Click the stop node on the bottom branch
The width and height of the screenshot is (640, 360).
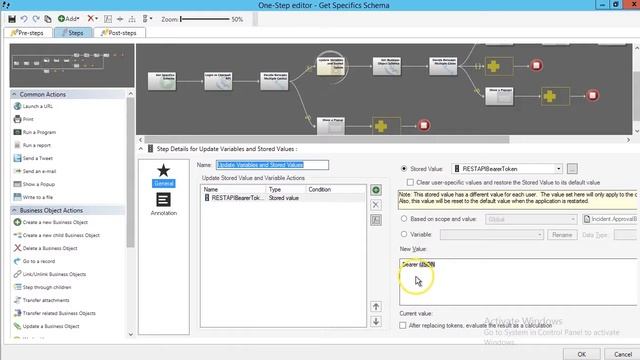click(424, 125)
